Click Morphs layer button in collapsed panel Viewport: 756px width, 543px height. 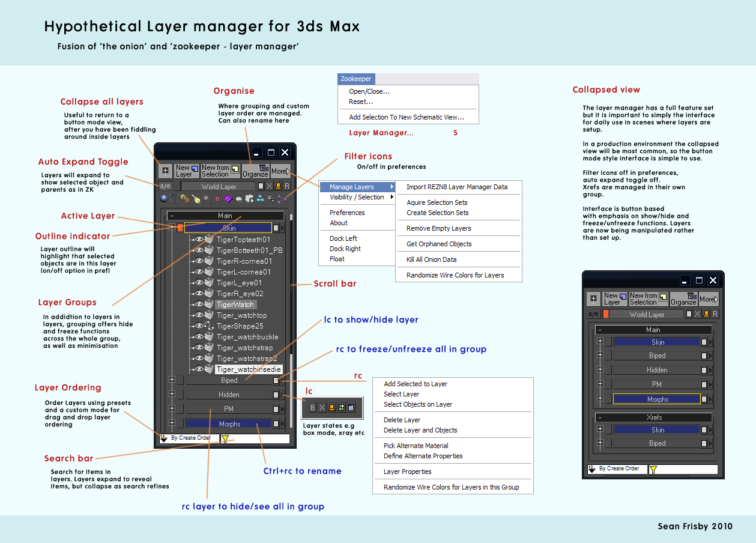tap(657, 399)
